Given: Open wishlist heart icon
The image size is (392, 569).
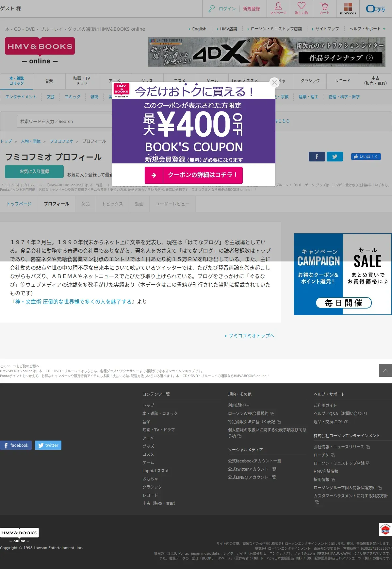Looking at the screenshot, I should click(302, 8).
